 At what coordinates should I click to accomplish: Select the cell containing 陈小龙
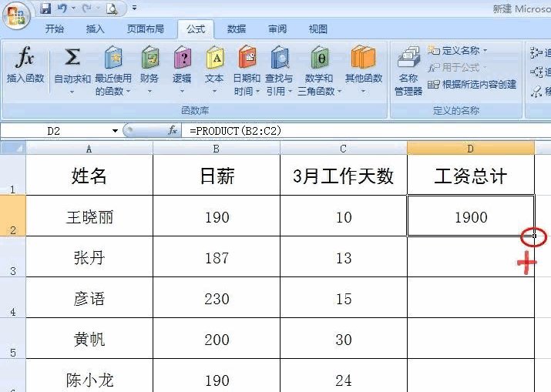tap(89, 376)
